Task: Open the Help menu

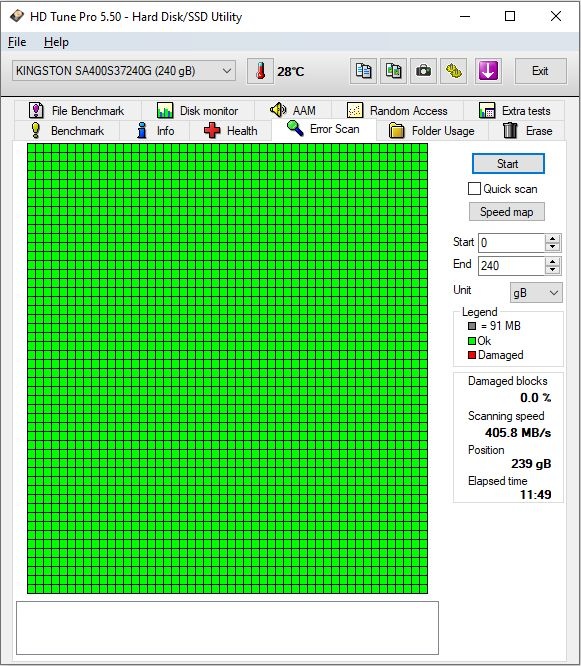Action: pos(56,42)
